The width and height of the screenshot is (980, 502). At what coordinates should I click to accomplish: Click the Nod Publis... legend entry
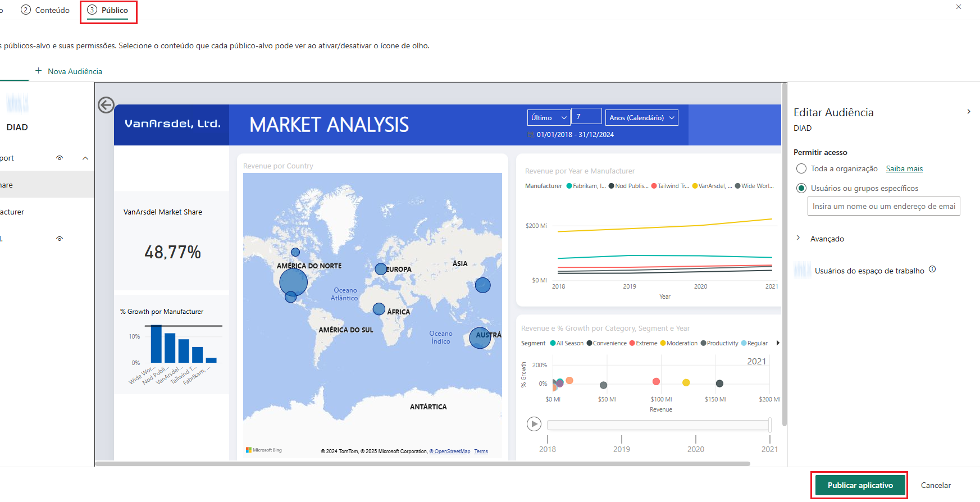click(x=628, y=186)
